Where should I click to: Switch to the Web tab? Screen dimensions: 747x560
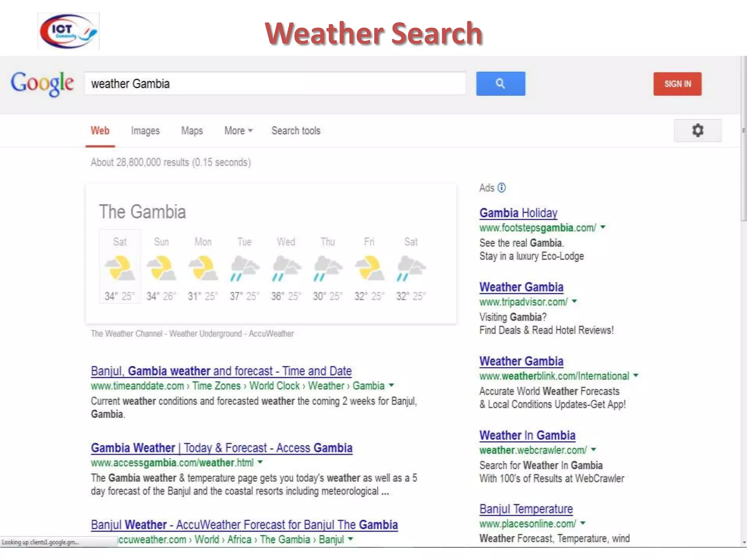100,131
